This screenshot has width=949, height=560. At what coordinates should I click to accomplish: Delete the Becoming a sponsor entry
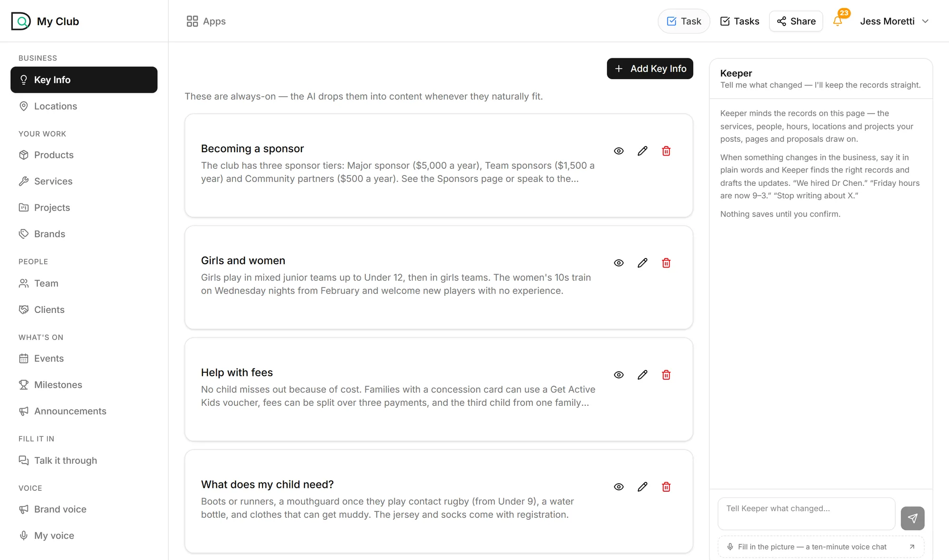pyautogui.click(x=666, y=151)
